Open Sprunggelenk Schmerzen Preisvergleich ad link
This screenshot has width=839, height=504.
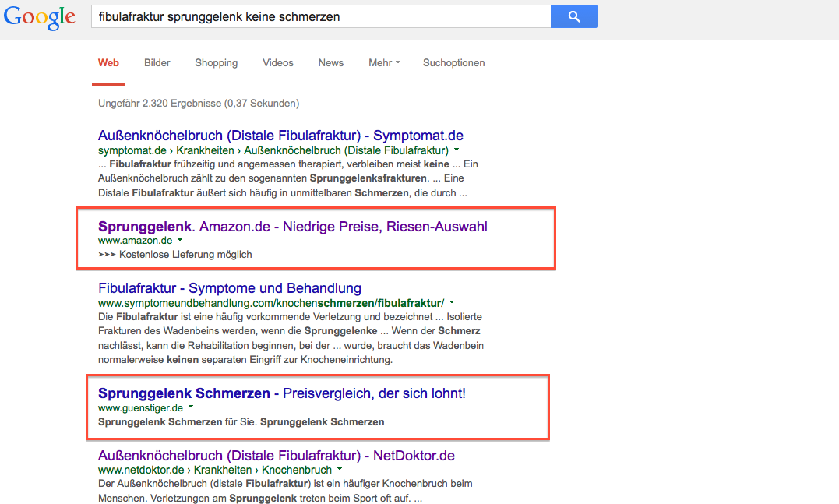pyautogui.click(x=282, y=393)
